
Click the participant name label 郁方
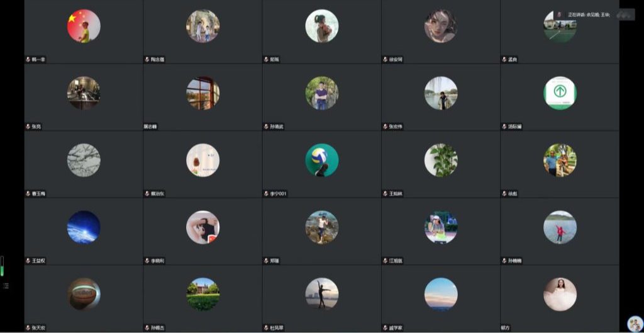[506, 328]
